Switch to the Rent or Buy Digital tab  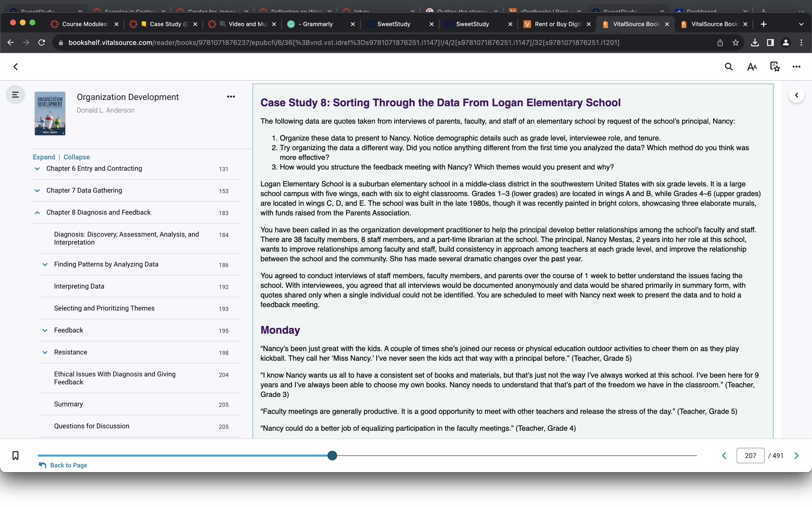tap(557, 24)
